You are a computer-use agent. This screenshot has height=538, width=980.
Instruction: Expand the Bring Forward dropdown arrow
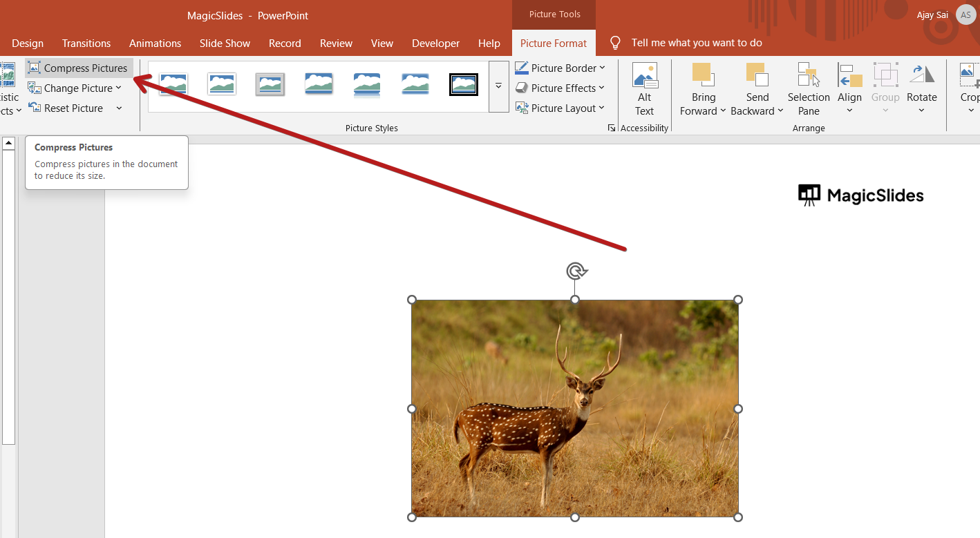click(723, 111)
